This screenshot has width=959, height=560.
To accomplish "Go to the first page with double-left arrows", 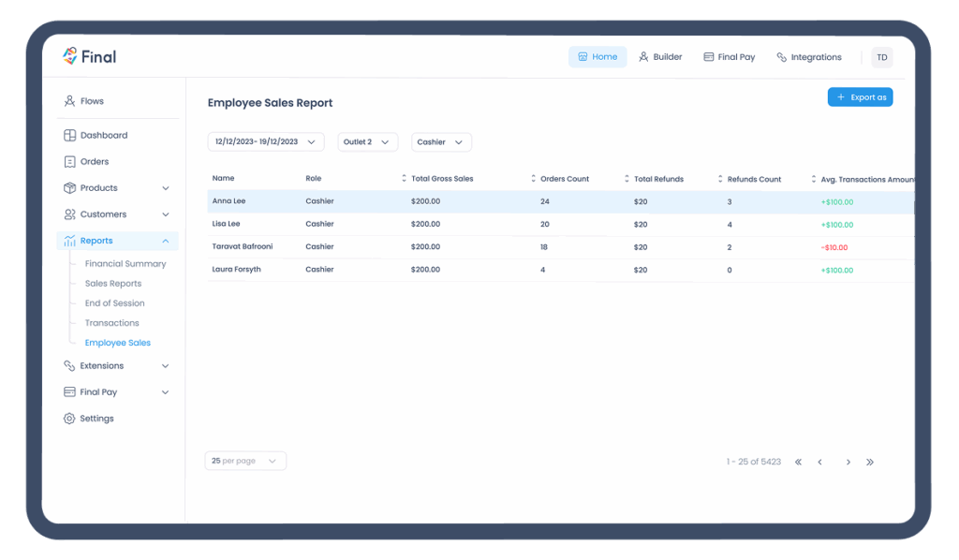I will coord(798,463).
